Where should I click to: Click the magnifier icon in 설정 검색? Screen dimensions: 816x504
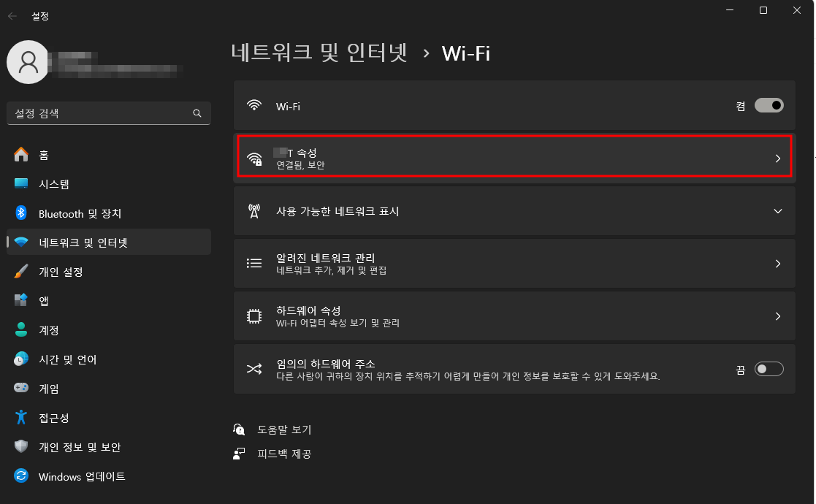[x=197, y=113]
